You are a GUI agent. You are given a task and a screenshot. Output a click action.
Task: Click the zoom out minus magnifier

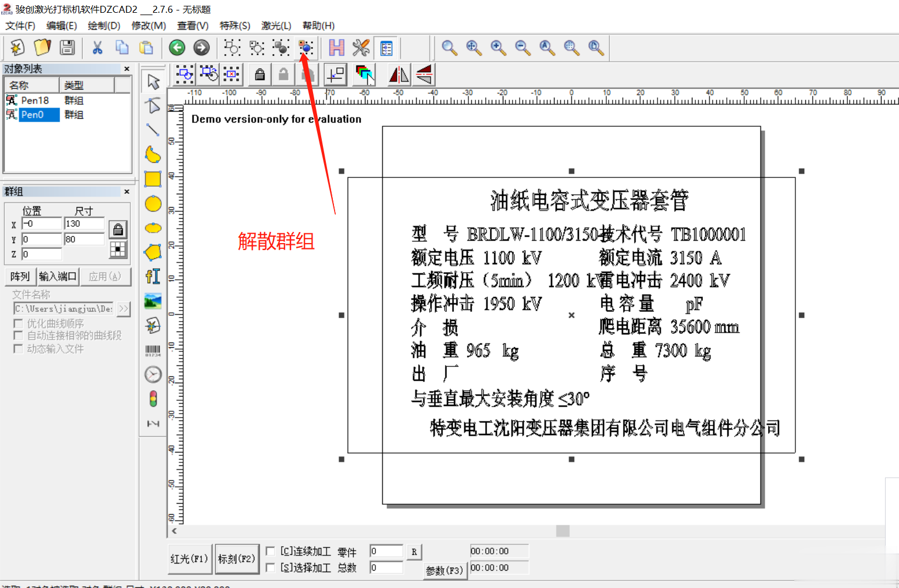coord(523,48)
